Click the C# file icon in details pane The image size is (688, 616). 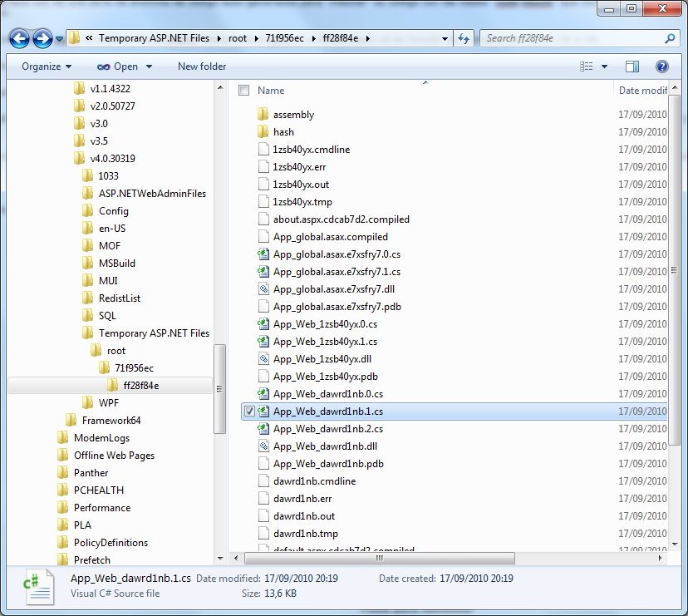(x=38, y=587)
